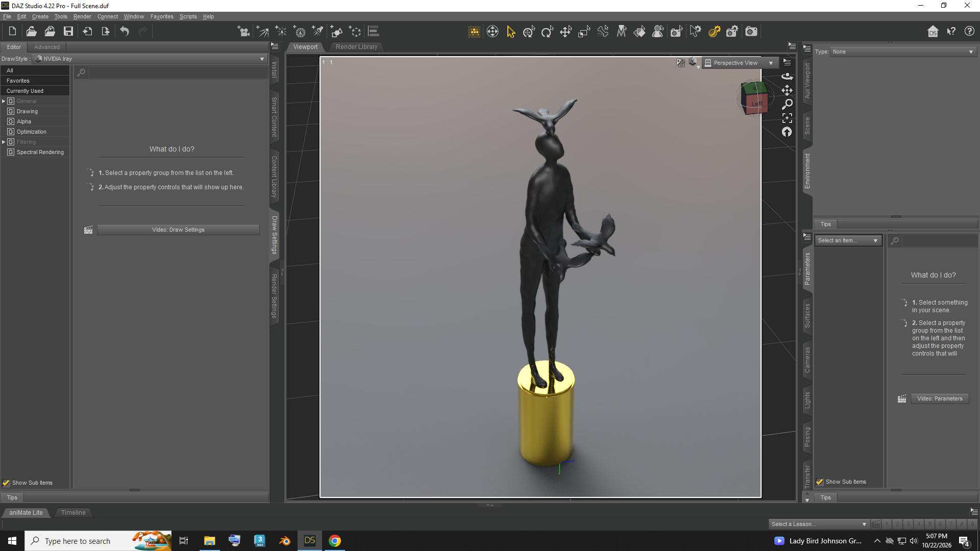Click the viewport zoom magnifier control

tap(787, 104)
